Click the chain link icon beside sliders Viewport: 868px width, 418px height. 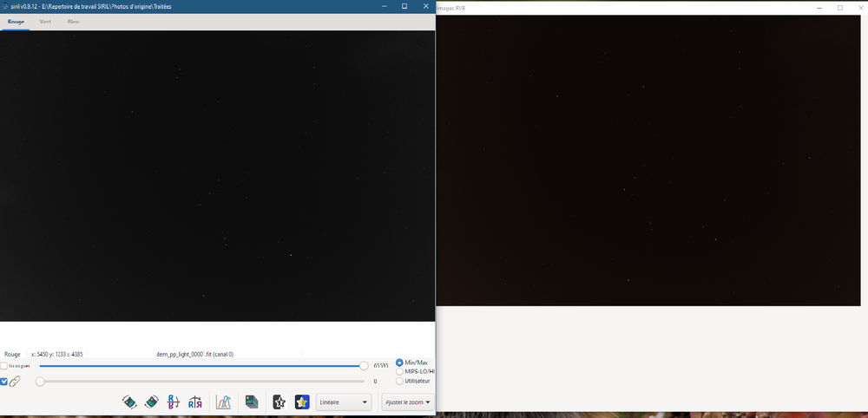(15, 381)
